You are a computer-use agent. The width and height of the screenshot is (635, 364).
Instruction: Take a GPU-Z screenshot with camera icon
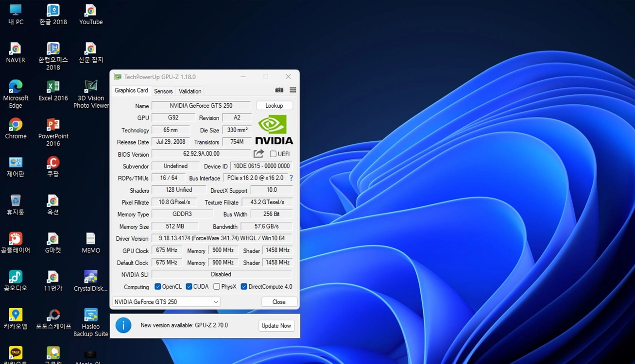click(x=279, y=90)
